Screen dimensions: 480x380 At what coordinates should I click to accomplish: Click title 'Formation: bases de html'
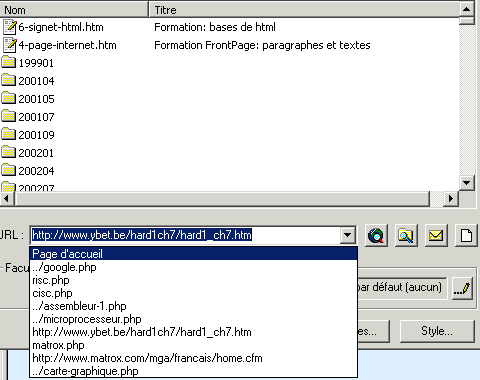tap(215, 27)
